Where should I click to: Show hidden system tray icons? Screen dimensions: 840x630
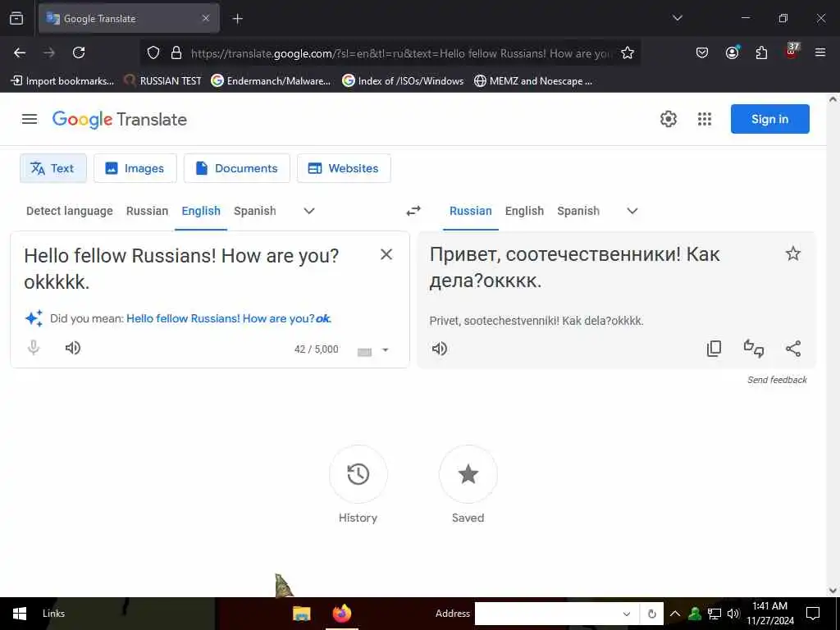click(675, 614)
